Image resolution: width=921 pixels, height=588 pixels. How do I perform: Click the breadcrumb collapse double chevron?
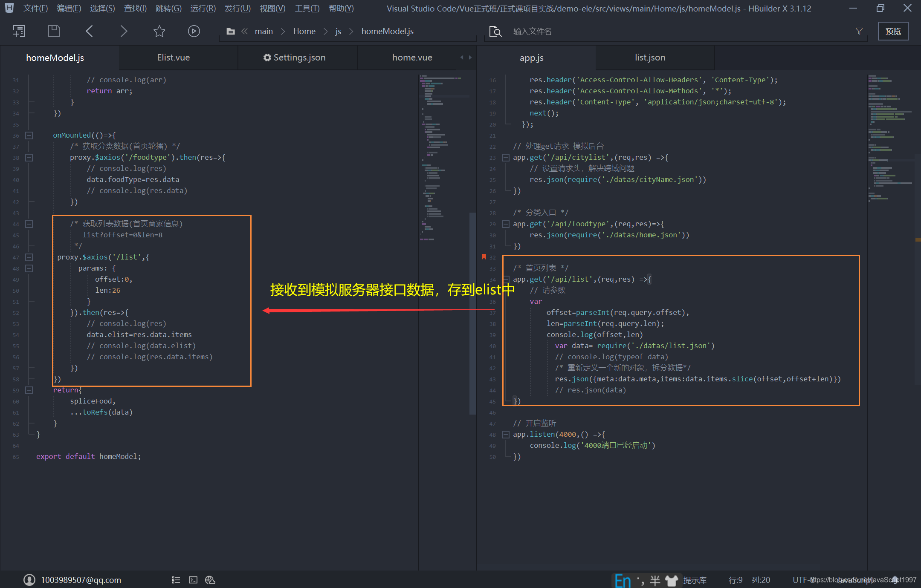pos(245,31)
